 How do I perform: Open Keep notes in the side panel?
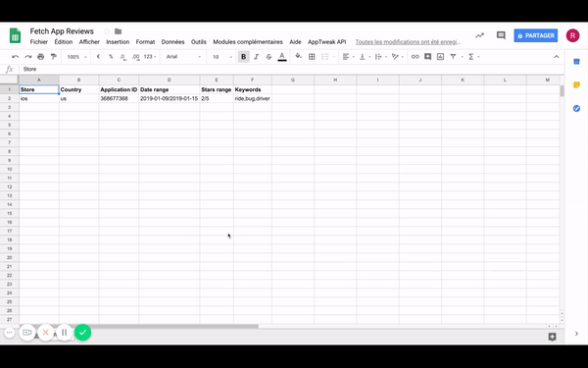point(577,84)
